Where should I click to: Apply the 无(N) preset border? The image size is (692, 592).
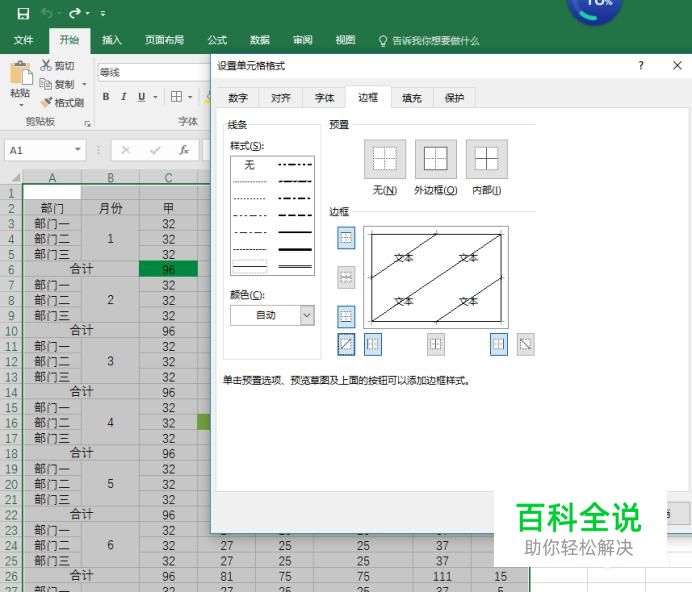[x=385, y=159]
